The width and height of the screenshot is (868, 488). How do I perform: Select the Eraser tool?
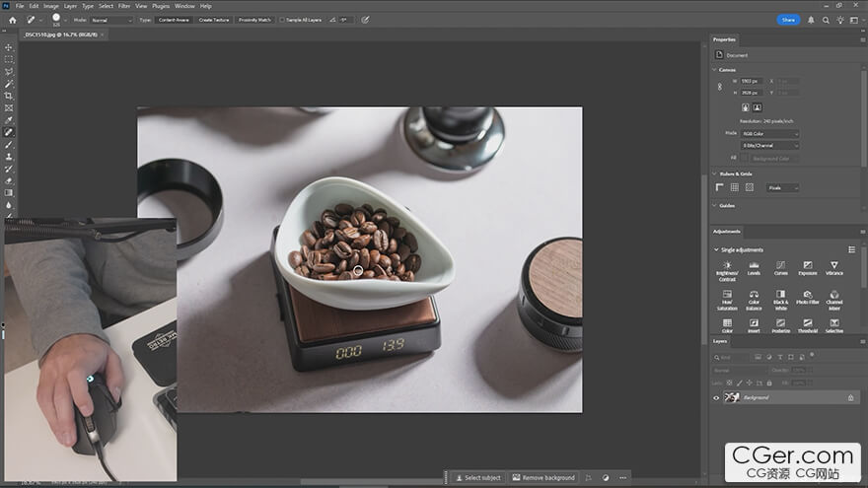[8, 181]
